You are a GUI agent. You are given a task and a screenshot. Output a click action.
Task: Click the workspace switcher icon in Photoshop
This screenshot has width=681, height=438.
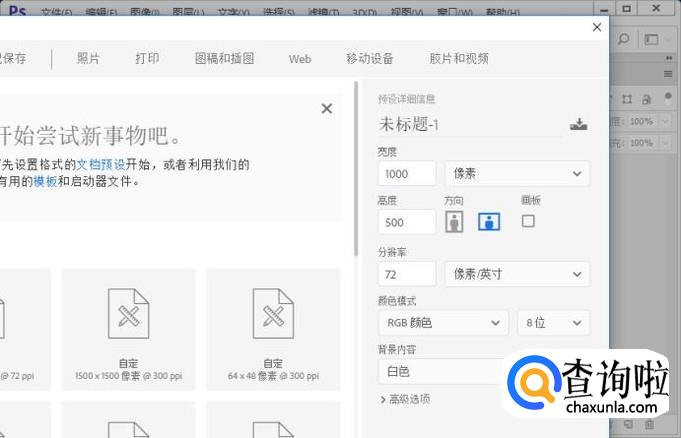(x=651, y=40)
